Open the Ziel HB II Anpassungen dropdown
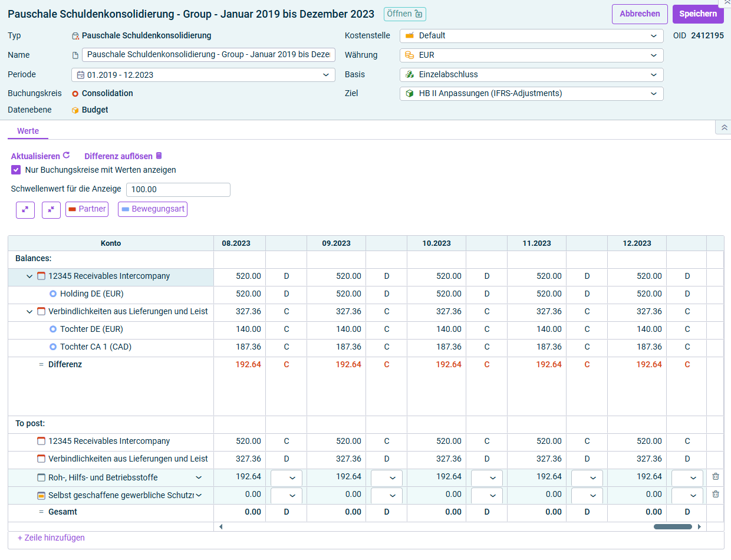Image resolution: width=731 pixels, height=560 pixels. coord(532,94)
